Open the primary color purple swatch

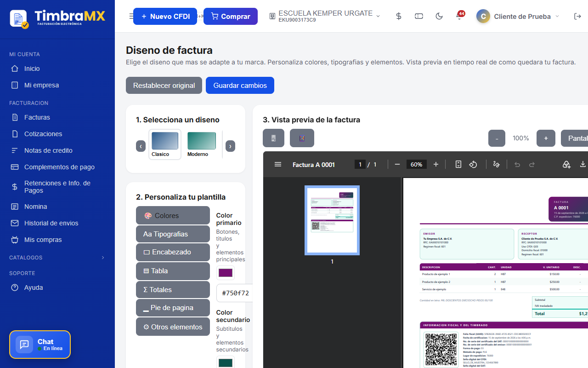tap(226, 273)
